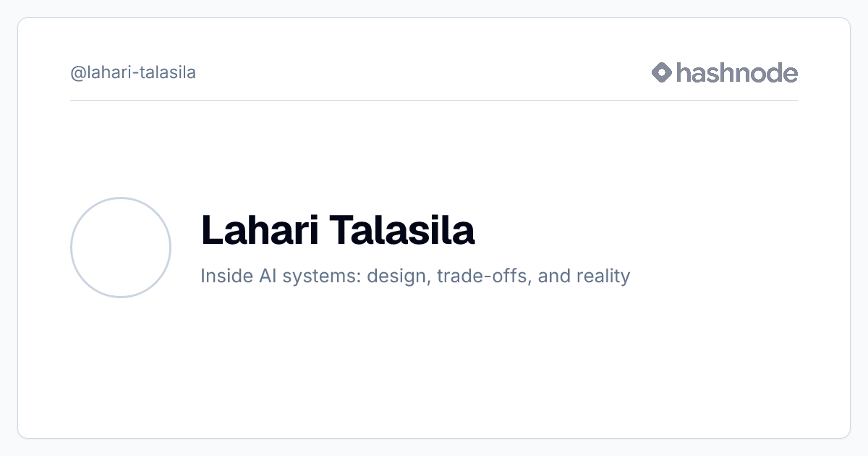Click the word Talasila in heading
868x456 pixels.
[403, 230]
